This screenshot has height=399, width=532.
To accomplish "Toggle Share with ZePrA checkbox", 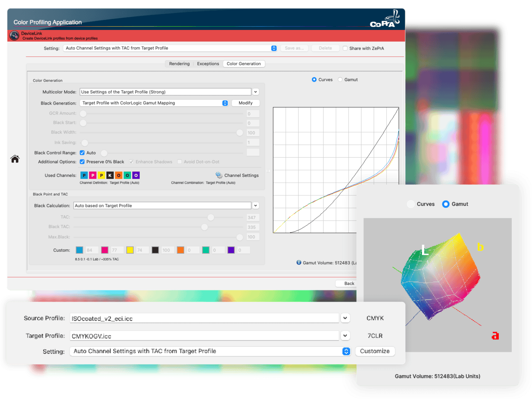I will point(345,48).
